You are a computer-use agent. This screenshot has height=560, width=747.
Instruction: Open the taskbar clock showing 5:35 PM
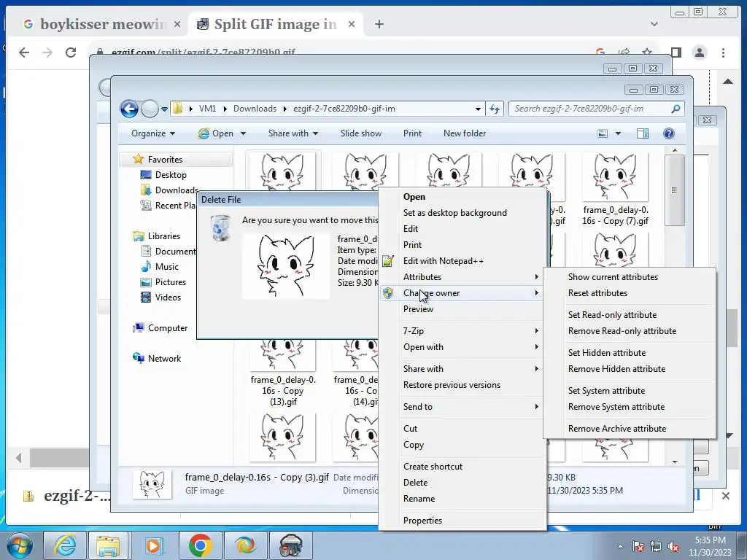tap(710, 546)
